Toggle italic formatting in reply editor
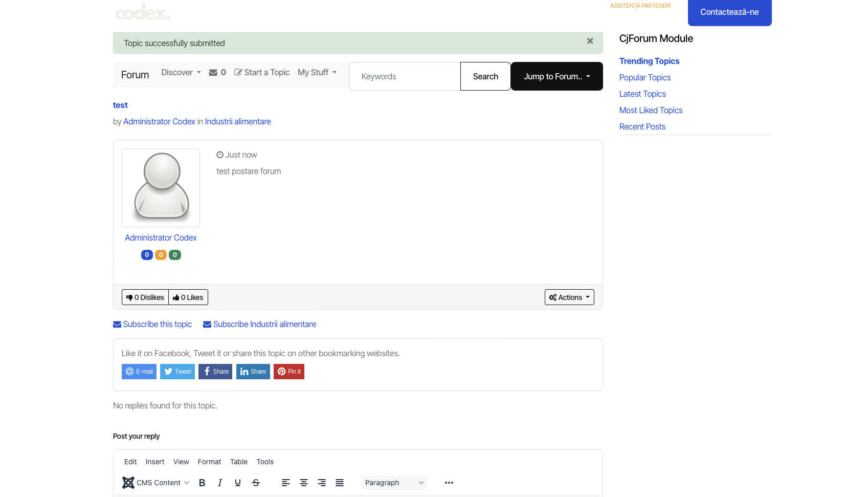 [220, 483]
